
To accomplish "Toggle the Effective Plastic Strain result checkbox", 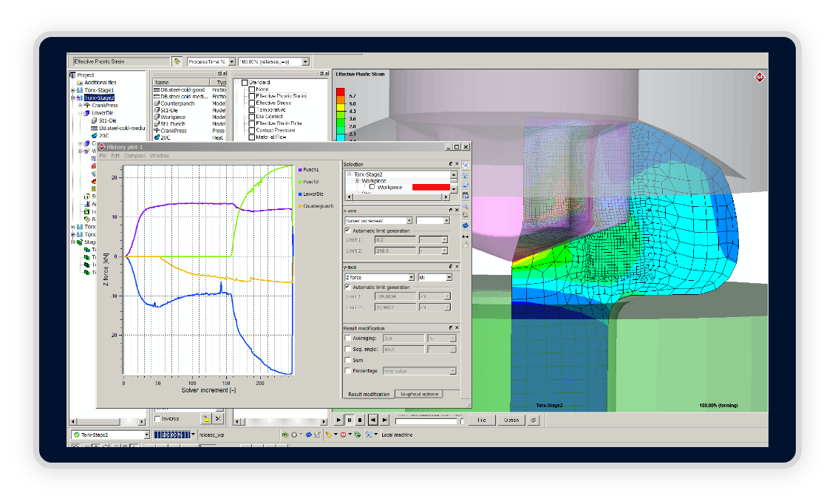I will [x=253, y=96].
